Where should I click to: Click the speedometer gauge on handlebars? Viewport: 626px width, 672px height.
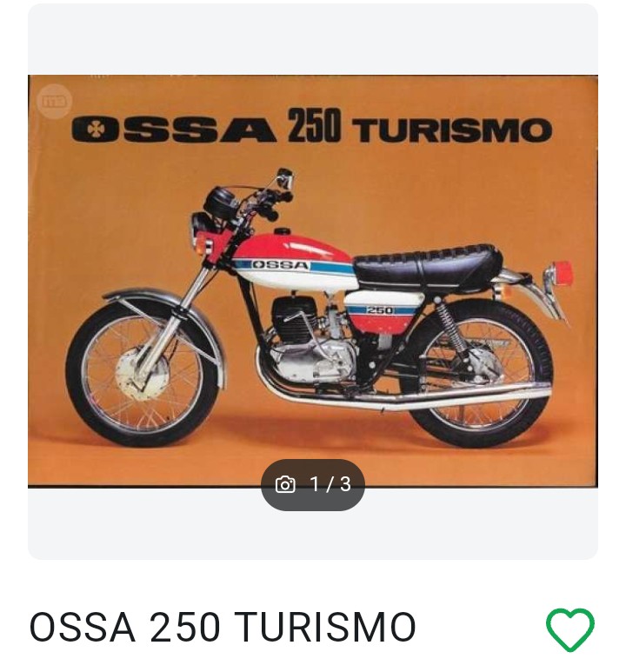click(219, 202)
